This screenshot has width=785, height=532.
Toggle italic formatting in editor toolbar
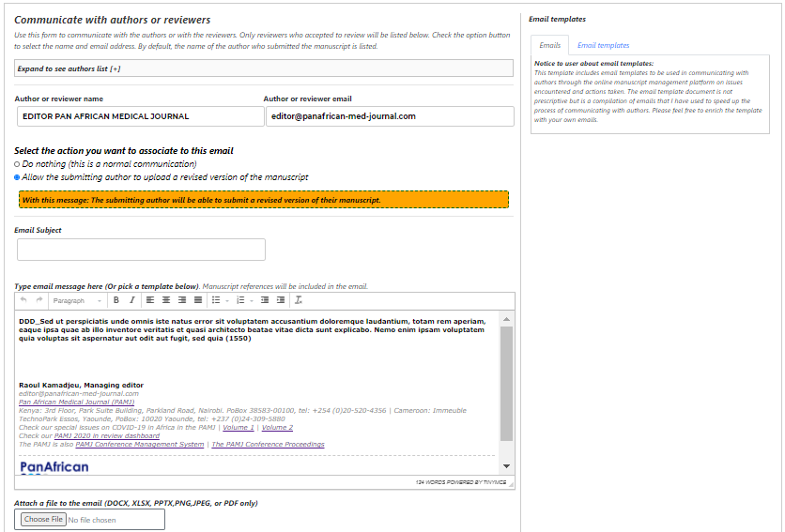[x=132, y=300]
